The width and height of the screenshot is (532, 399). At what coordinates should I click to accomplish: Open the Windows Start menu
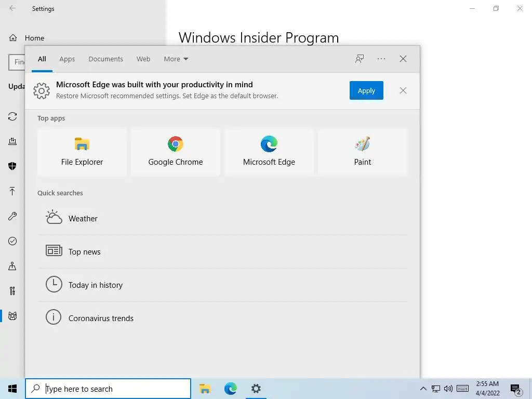click(12, 389)
